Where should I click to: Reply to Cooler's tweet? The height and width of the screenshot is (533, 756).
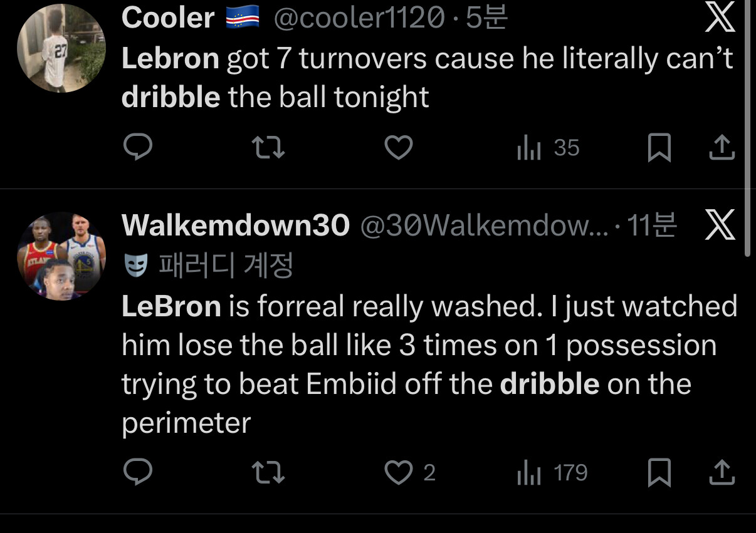coord(137,148)
